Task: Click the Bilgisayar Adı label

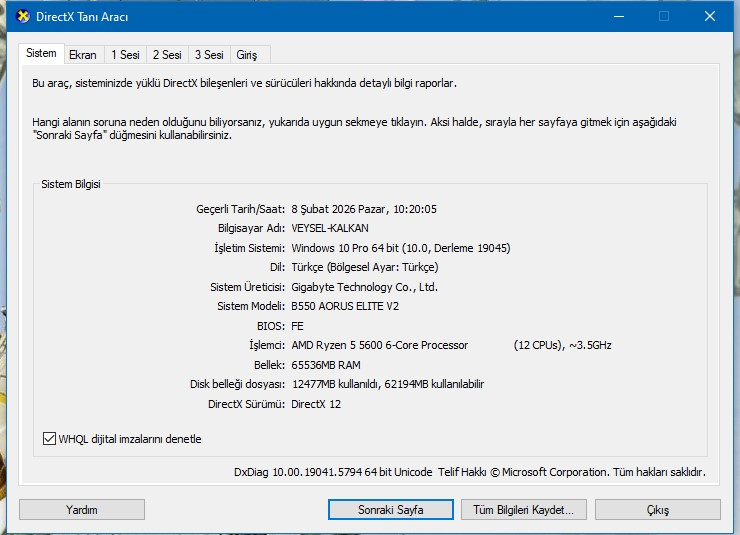Action: pos(251,228)
